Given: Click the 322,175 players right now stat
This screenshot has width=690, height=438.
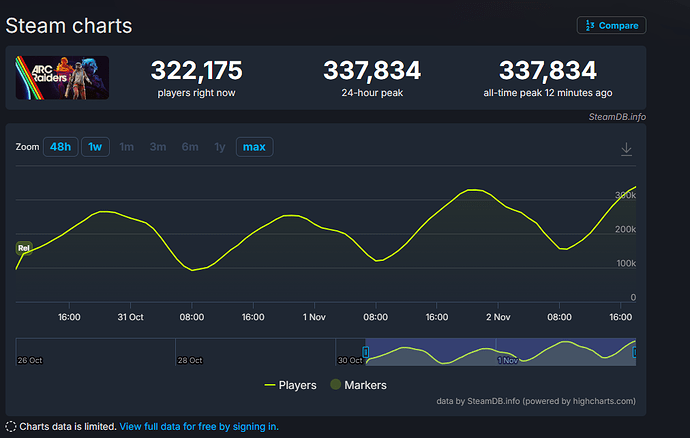Looking at the screenshot, I should point(196,70).
